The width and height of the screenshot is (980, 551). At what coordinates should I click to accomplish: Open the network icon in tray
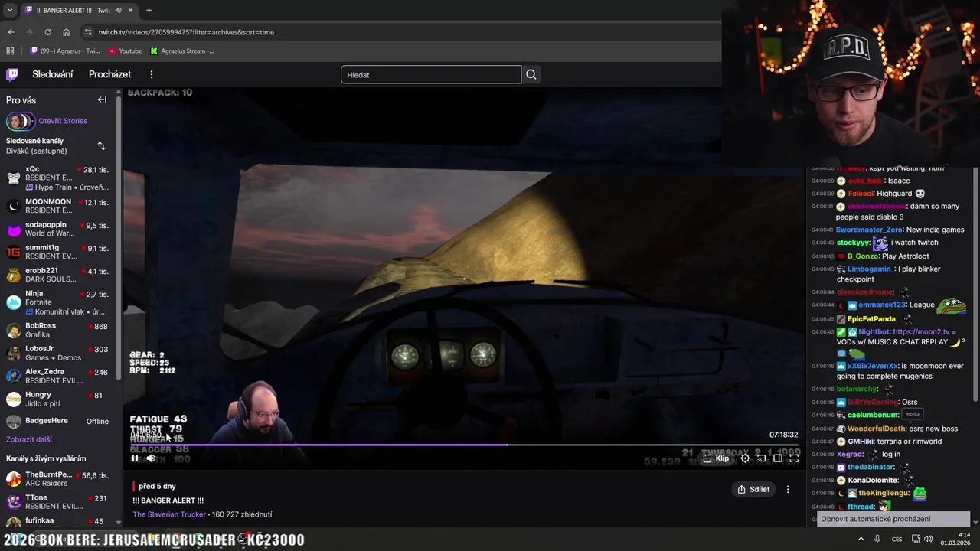tap(915, 539)
